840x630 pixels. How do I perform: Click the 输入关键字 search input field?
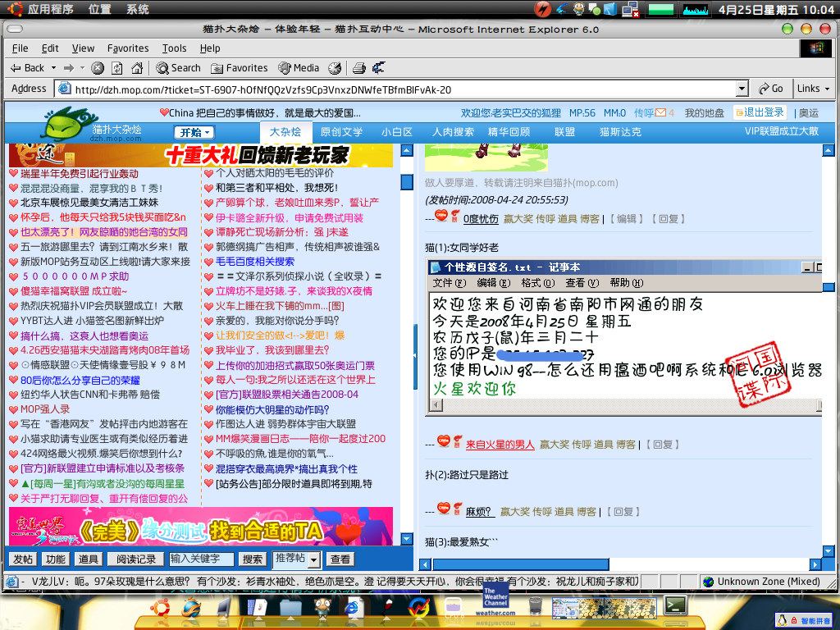202,559
